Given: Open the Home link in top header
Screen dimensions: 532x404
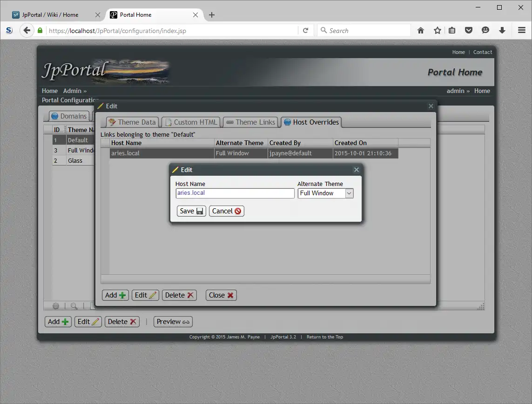Looking at the screenshot, I should coord(458,52).
